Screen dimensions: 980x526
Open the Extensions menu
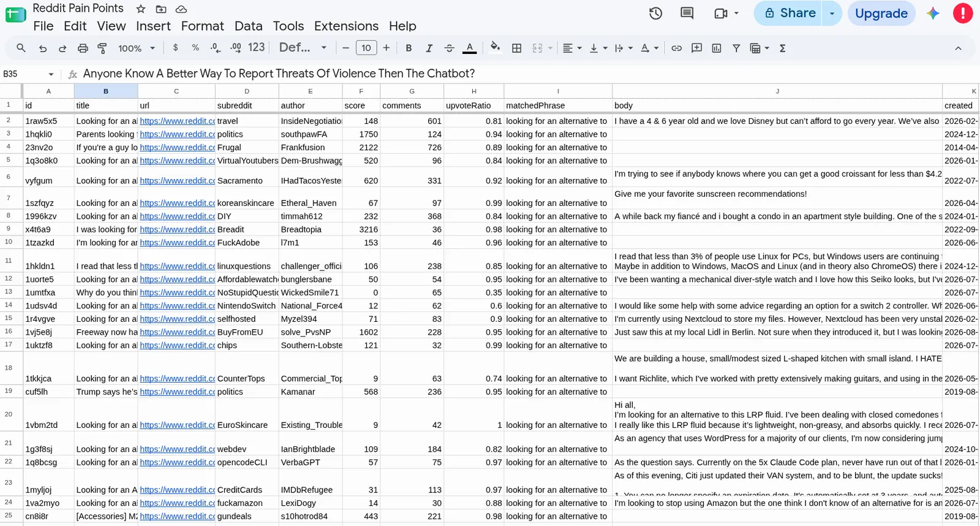[x=346, y=26]
